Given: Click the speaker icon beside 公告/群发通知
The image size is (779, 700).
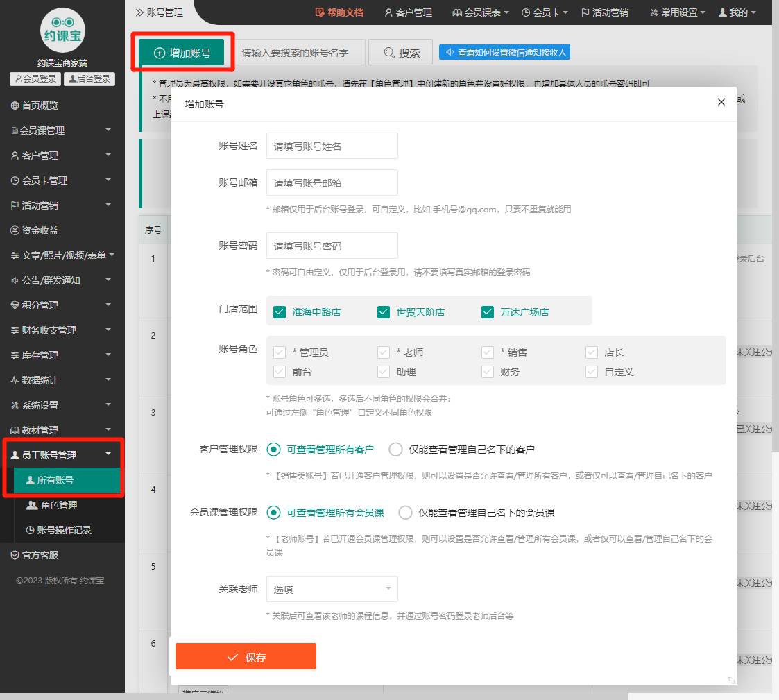Looking at the screenshot, I should (x=15, y=280).
